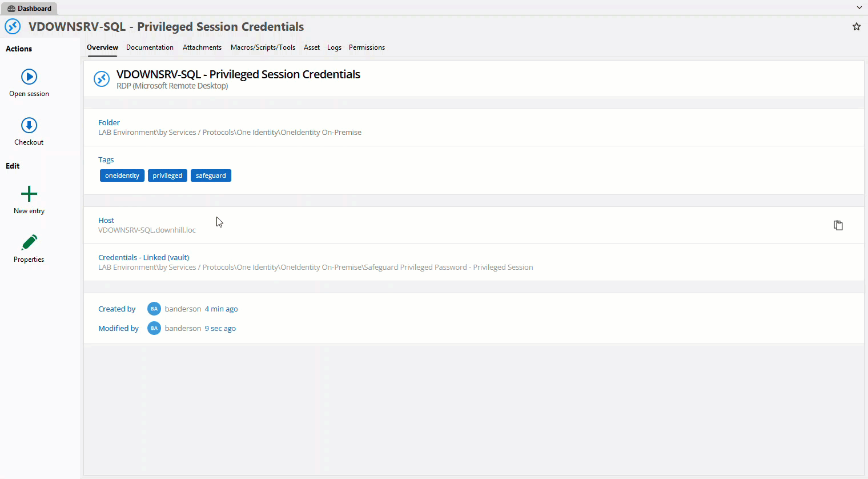Click host value VDOWNSRV-SQL.downhill.loc

[147, 230]
